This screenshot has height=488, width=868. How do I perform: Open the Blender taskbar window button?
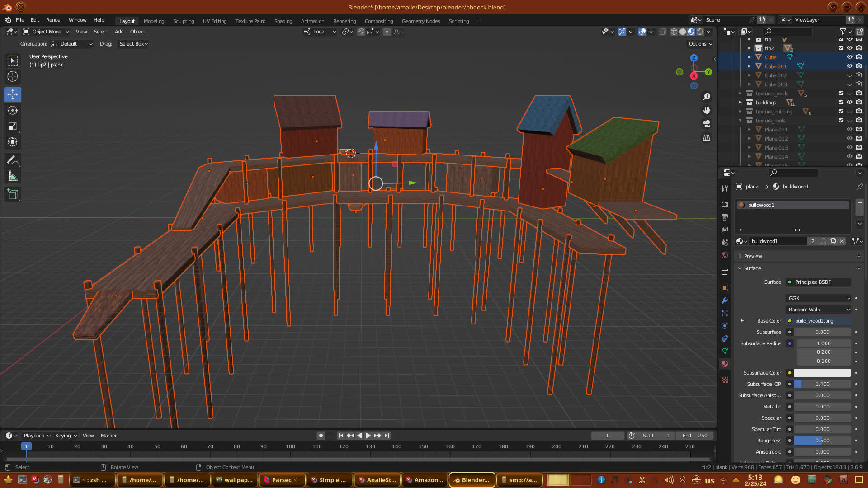pos(472,480)
